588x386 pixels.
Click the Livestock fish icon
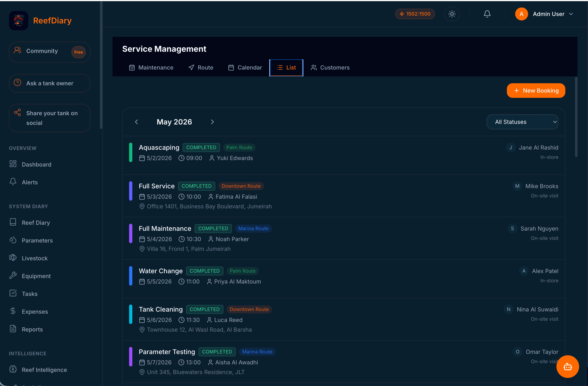13,258
